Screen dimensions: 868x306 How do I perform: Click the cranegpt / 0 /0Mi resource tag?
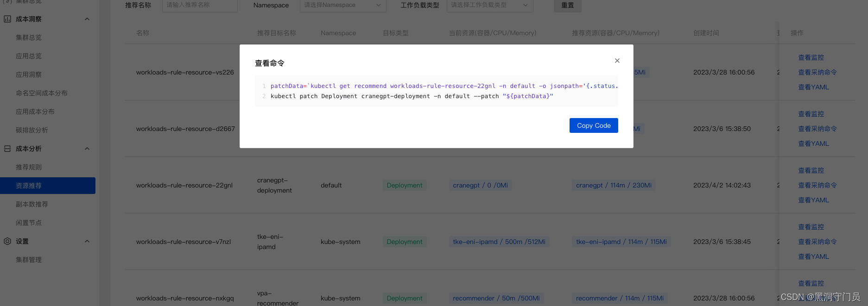click(480, 185)
